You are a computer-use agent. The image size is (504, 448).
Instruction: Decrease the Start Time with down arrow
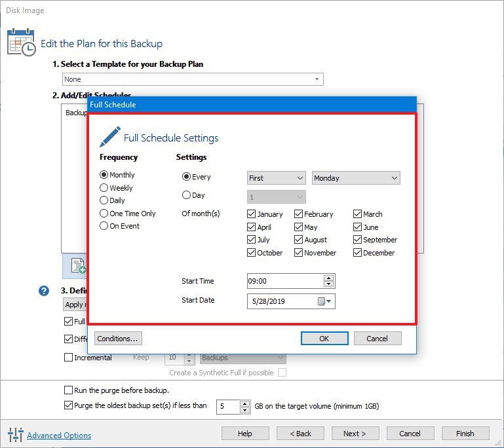[328, 284]
